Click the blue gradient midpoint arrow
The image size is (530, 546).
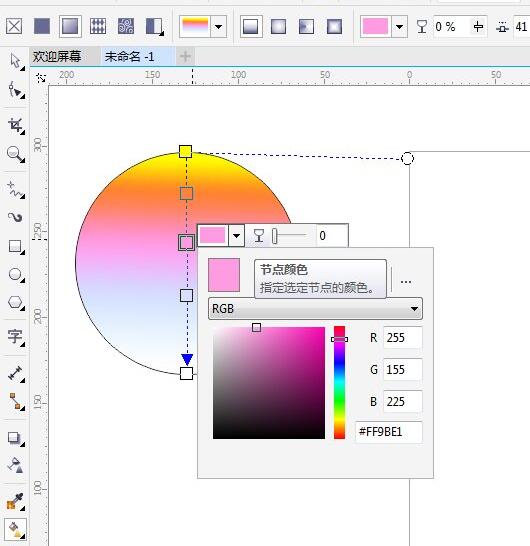187,359
